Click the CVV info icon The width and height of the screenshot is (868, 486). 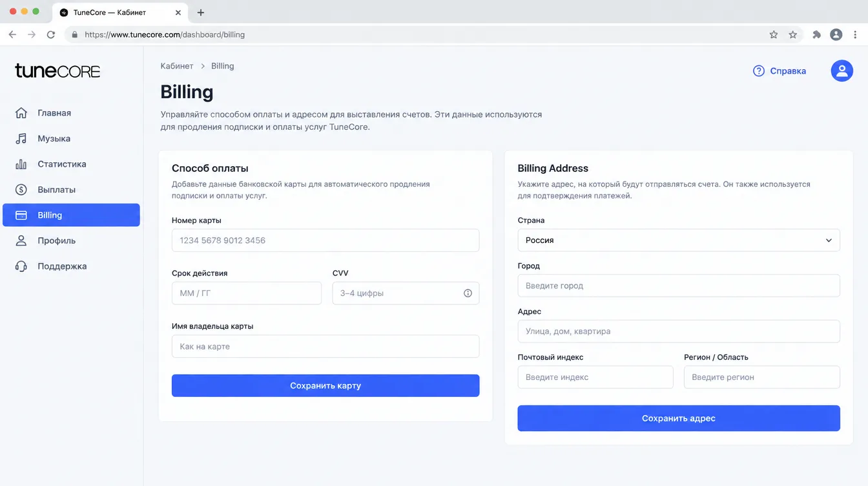click(468, 293)
